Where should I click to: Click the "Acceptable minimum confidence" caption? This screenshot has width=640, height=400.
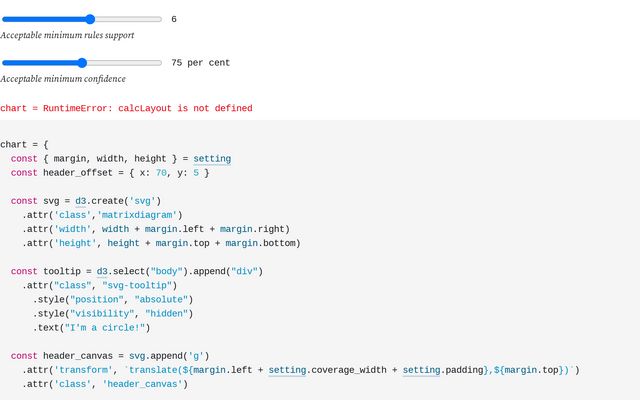click(63, 78)
